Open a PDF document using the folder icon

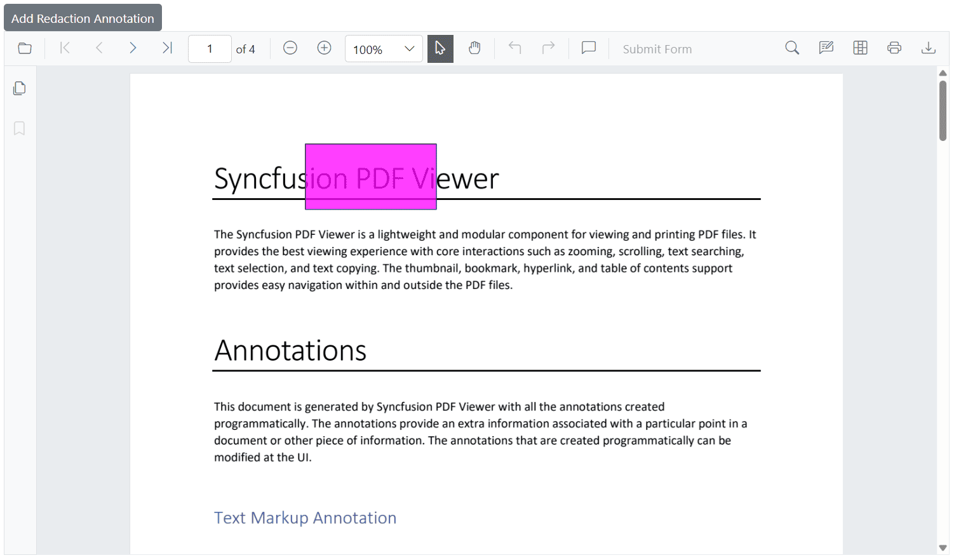coord(24,48)
